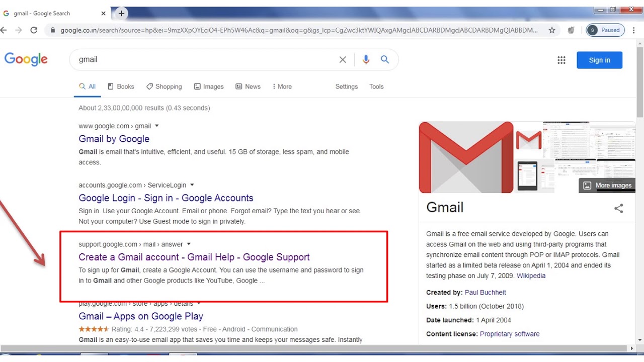
Task: Focus the browser address bar
Action: tap(299, 30)
